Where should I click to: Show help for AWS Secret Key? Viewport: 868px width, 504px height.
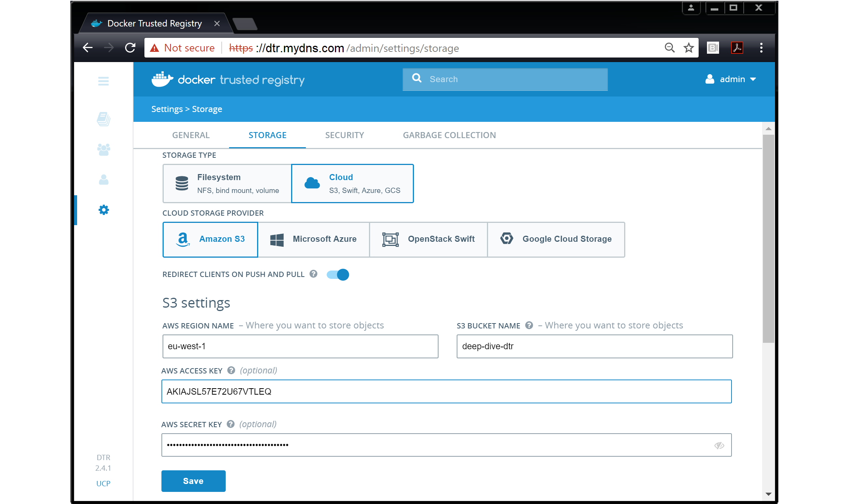231,424
